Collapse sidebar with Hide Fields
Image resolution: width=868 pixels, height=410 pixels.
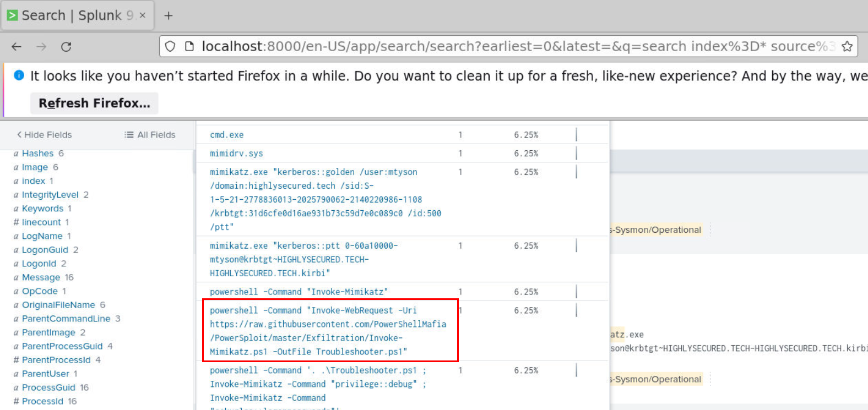click(45, 135)
